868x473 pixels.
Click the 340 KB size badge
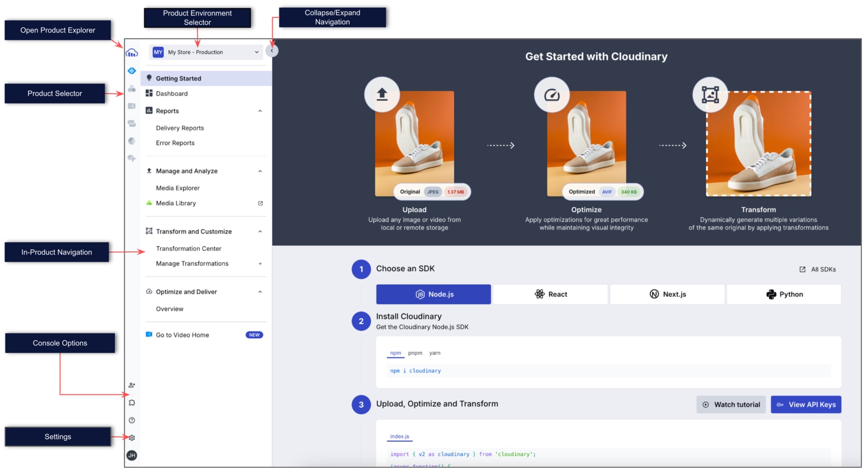click(x=629, y=192)
